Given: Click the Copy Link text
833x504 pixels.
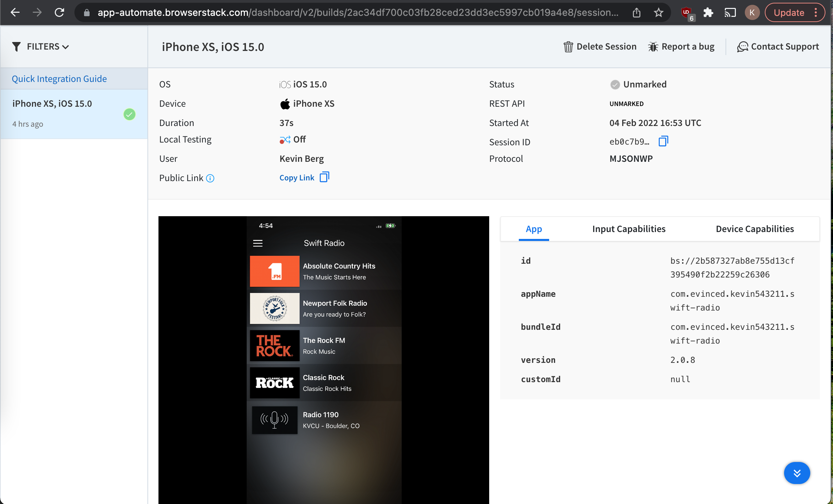Looking at the screenshot, I should [x=297, y=178].
